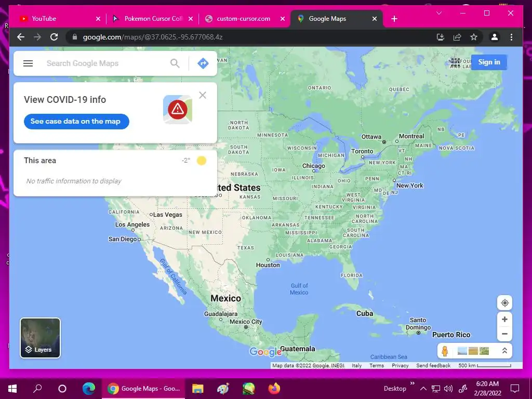Viewport: 532px width, 399px height.
Task: Open File Explorer from the taskbar
Action: (x=197, y=389)
